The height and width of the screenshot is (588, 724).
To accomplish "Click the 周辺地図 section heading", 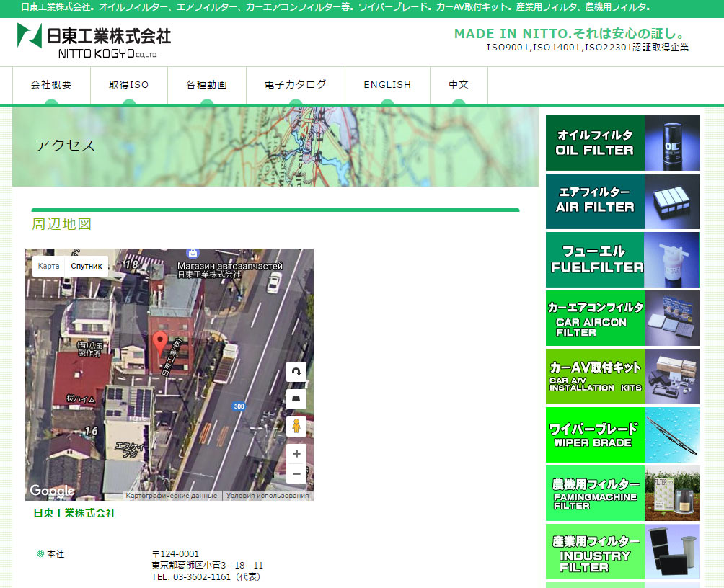I will [61, 224].
